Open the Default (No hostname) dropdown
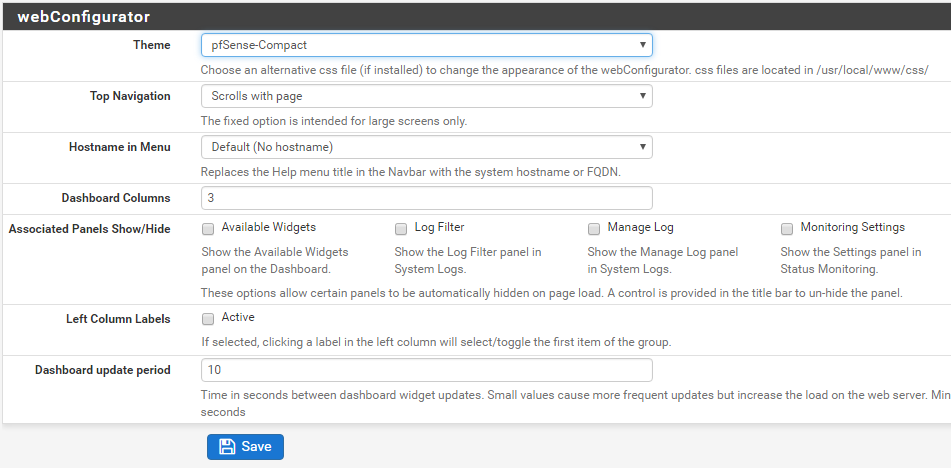Viewport: 951px width, 468px height. pos(426,147)
